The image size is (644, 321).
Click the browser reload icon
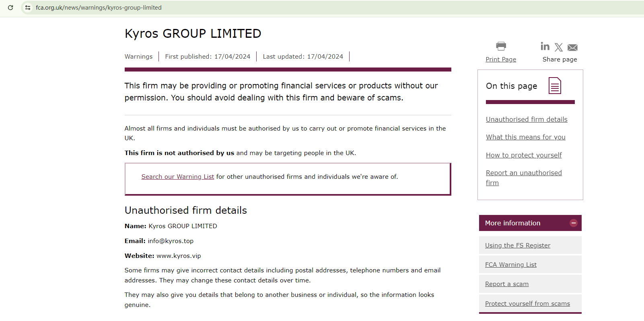click(10, 8)
